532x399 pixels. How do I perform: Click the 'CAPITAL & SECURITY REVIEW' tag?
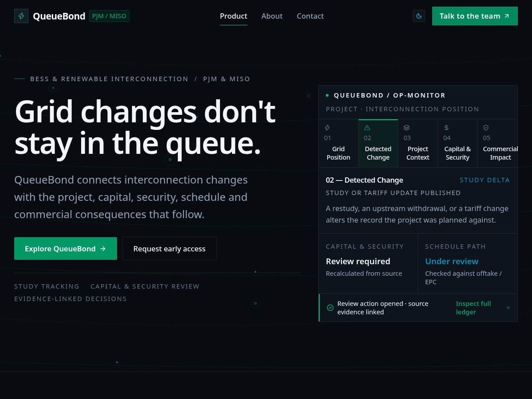[x=145, y=286]
